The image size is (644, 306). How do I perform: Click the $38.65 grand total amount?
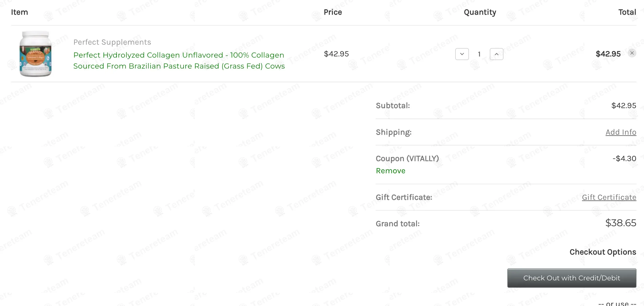click(x=621, y=223)
